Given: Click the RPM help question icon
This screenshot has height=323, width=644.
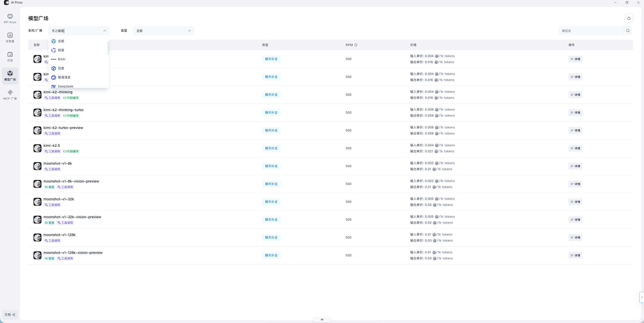Looking at the screenshot, I should 356,45.
